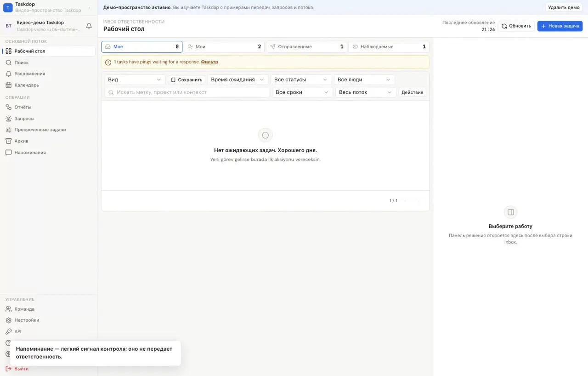The image size is (588, 376).
Task: Click the Новая задача button
Action: [x=560, y=26]
